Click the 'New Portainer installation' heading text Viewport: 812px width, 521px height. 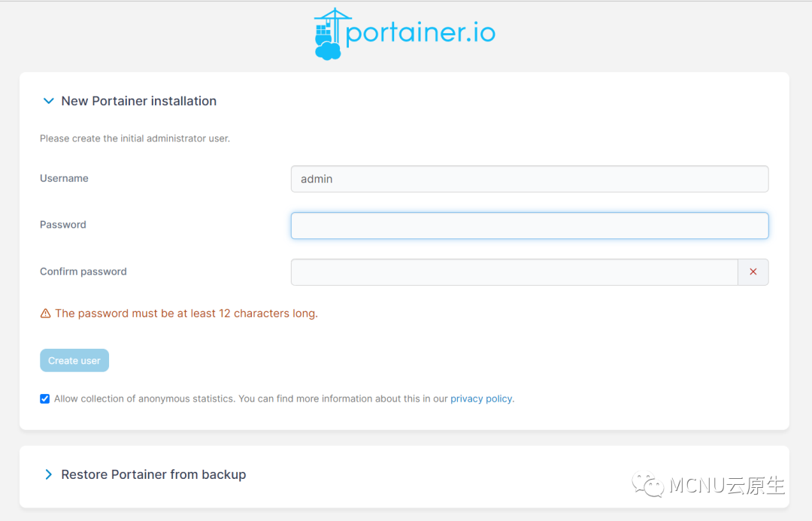coord(139,101)
